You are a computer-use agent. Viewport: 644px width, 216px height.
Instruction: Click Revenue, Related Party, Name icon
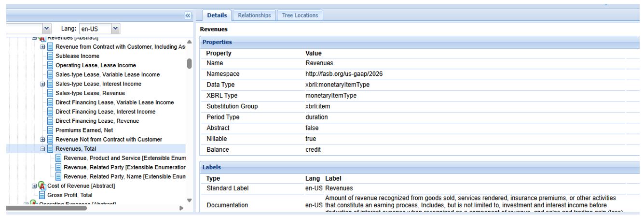click(58, 176)
